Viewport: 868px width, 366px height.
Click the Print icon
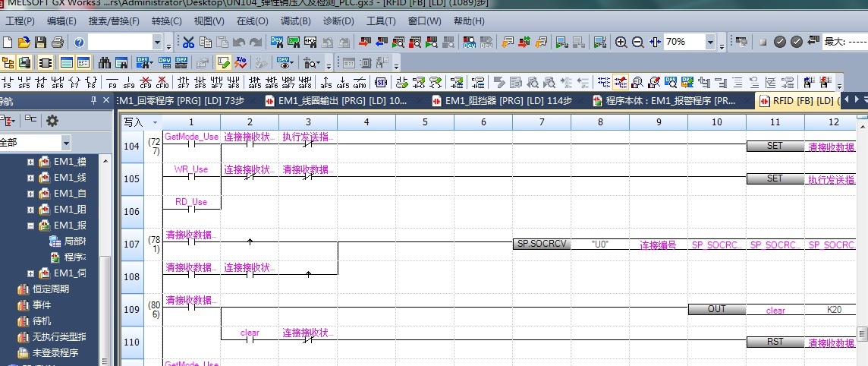point(58,43)
